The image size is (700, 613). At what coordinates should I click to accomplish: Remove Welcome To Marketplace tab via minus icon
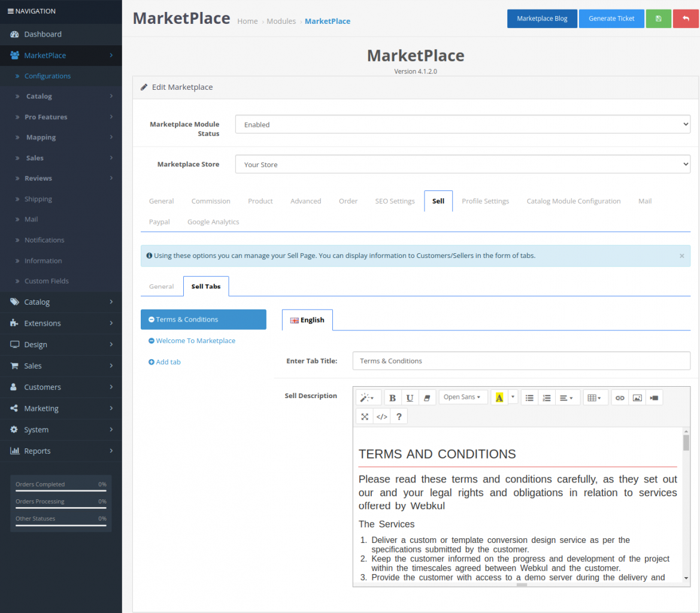point(151,341)
